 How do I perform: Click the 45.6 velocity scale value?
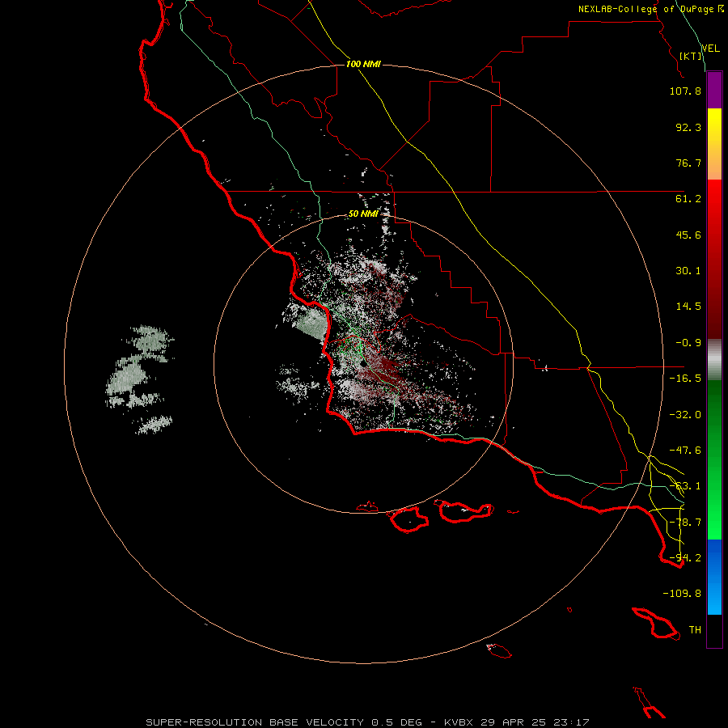(688, 235)
